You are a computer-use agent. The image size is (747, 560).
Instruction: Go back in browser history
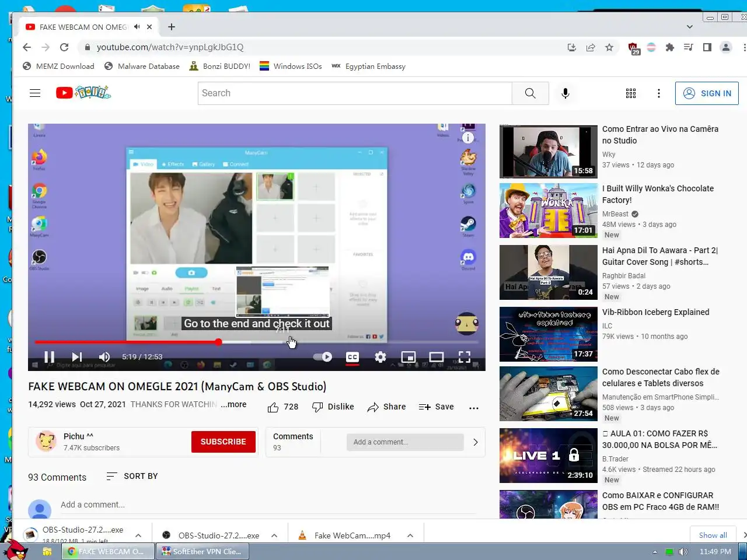(27, 47)
